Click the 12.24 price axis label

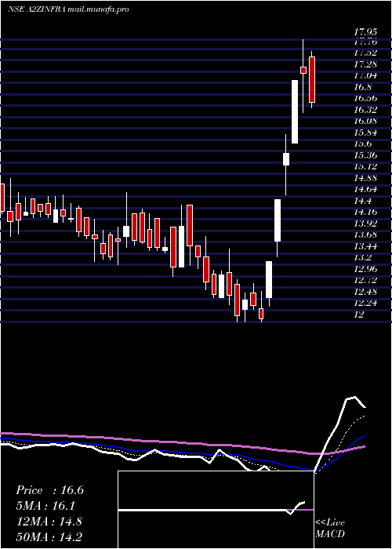pyautogui.click(x=366, y=304)
